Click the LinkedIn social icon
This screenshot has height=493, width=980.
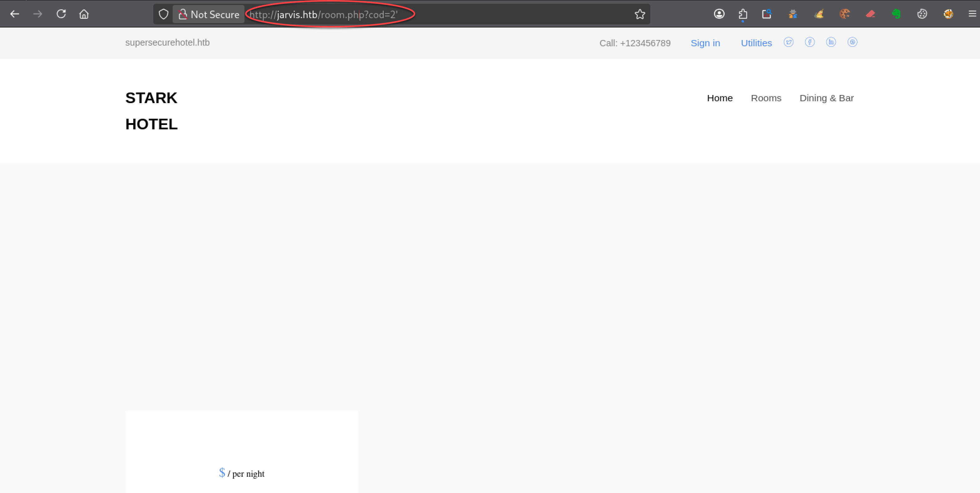[x=831, y=42]
